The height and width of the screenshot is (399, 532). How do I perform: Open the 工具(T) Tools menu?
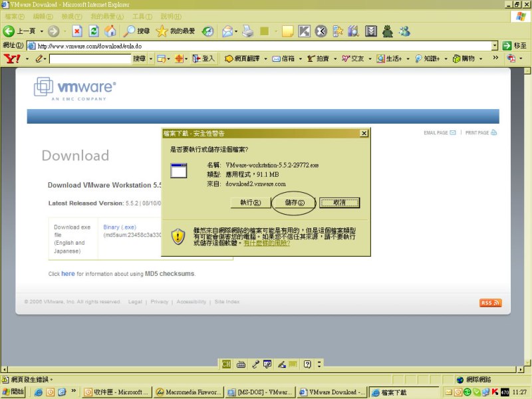[x=142, y=16]
